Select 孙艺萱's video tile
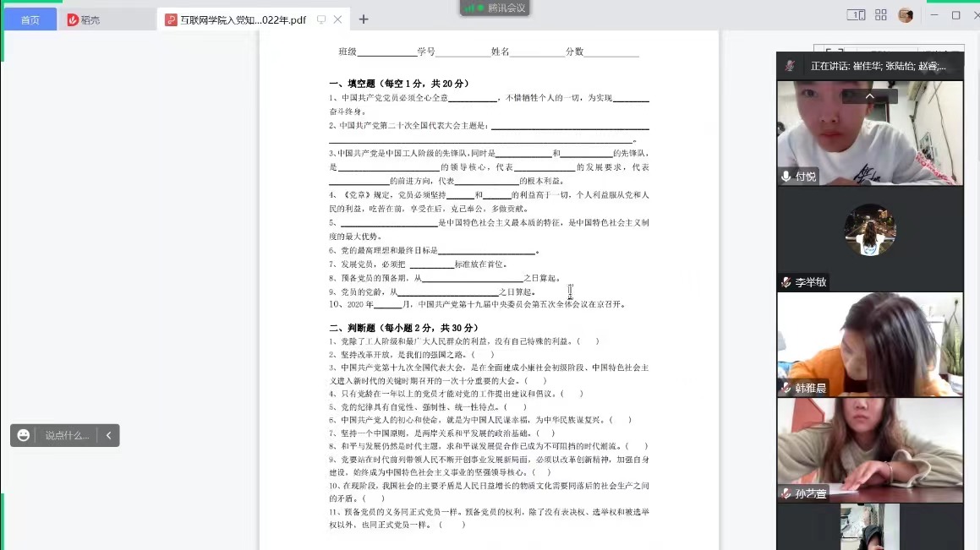 [x=870, y=450]
